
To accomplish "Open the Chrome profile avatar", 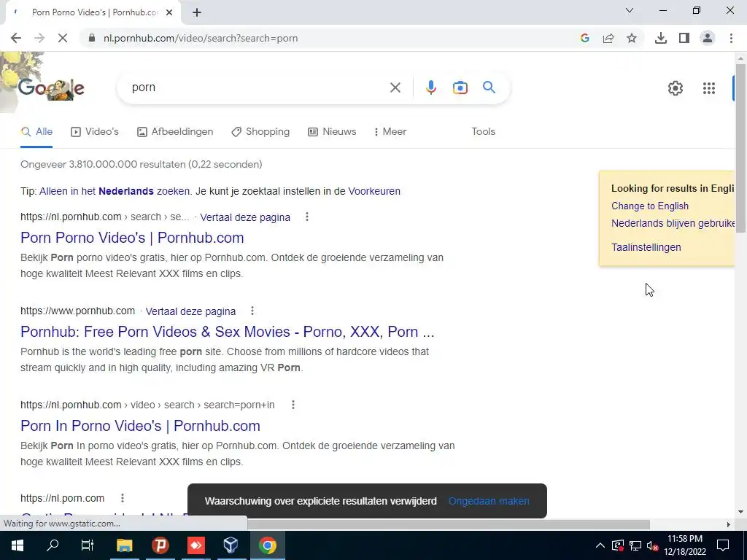I will coord(708,38).
